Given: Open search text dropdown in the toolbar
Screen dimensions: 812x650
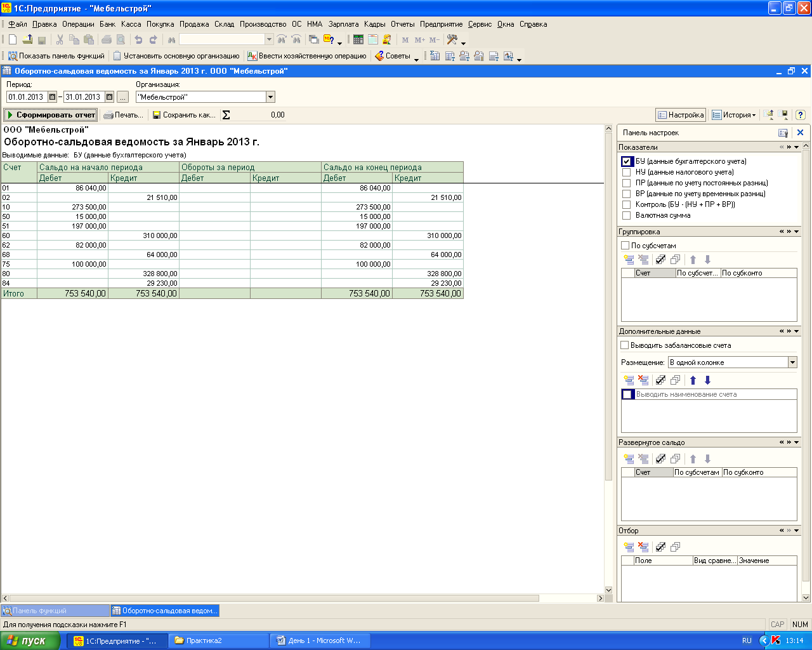Looking at the screenshot, I should tap(269, 39).
